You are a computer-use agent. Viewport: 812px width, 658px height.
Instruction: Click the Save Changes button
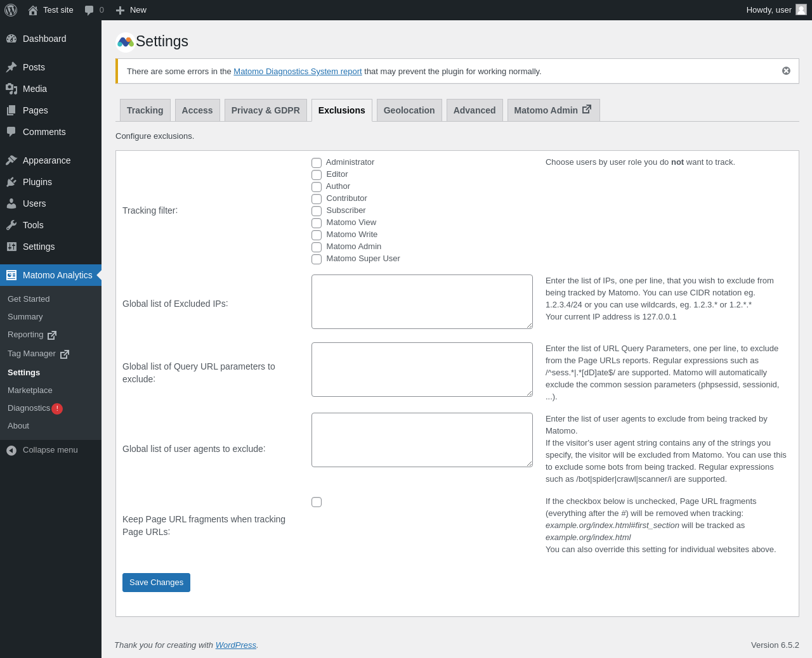click(156, 583)
